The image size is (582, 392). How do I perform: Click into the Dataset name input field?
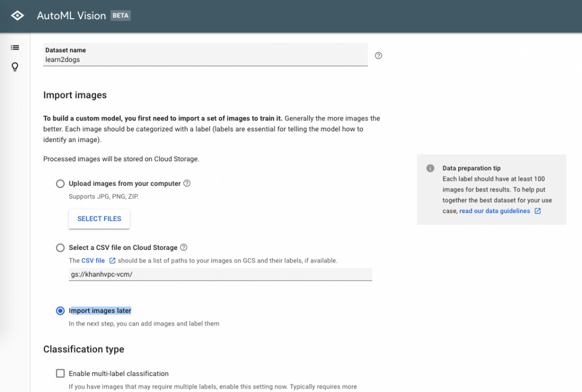pyautogui.click(x=205, y=59)
